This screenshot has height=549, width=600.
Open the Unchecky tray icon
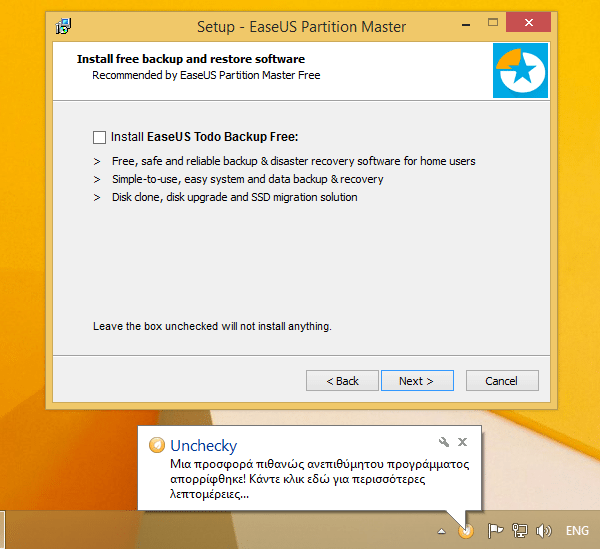point(466,531)
